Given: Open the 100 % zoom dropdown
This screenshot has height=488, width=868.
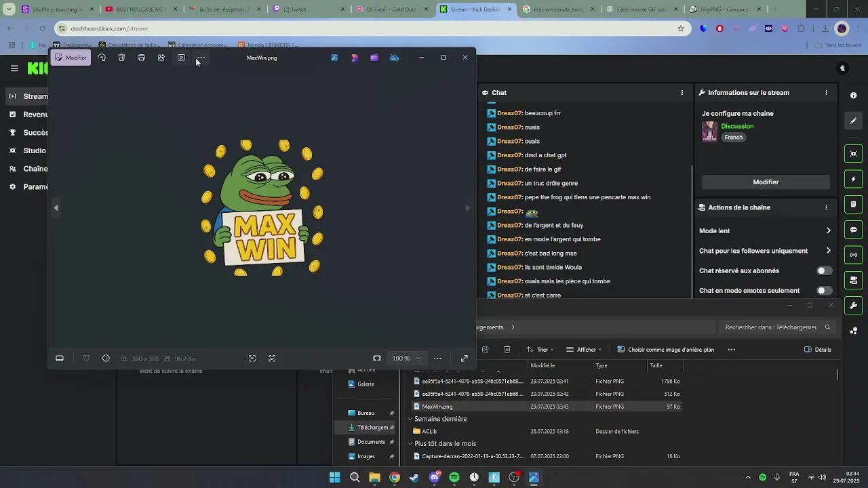Looking at the screenshot, I should pyautogui.click(x=406, y=359).
